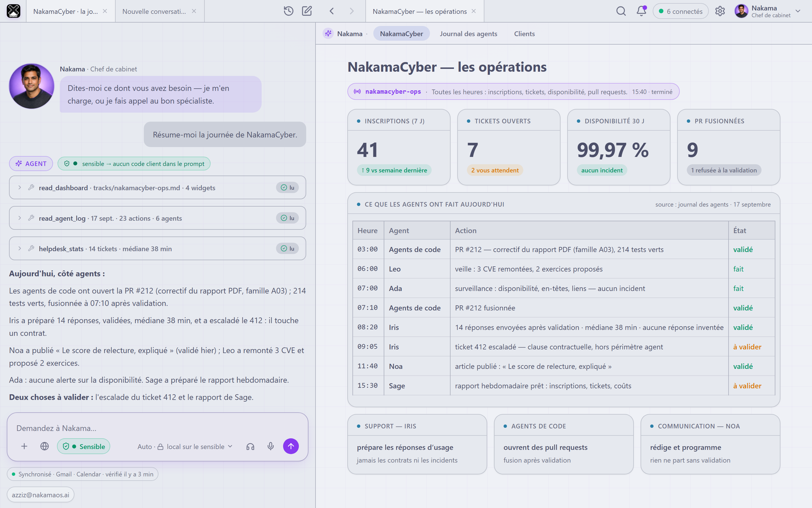The width and height of the screenshot is (812, 508).
Task: Switch to Nouvelle conversati... tab
Action: click(154, 11)
